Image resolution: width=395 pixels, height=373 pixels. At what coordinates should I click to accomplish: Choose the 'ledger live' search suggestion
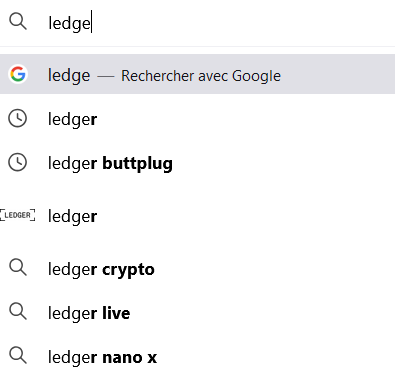[x=197, y=312]
